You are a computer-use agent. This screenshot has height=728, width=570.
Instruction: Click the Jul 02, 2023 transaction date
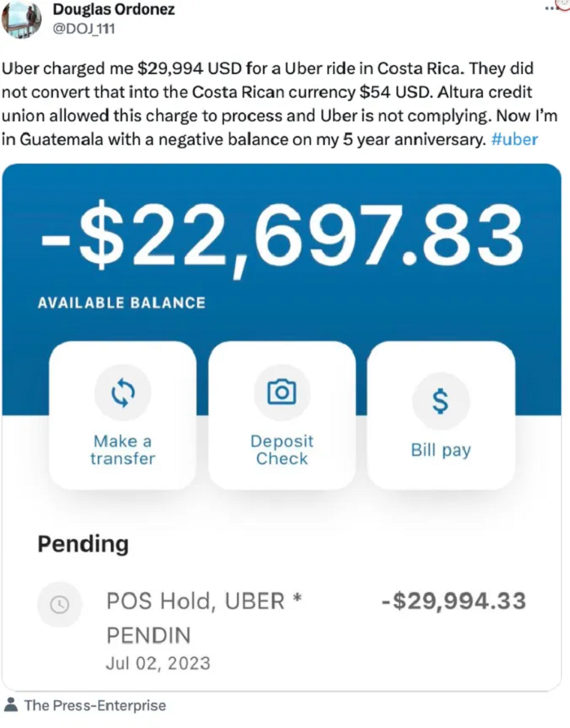click(158, 663)
